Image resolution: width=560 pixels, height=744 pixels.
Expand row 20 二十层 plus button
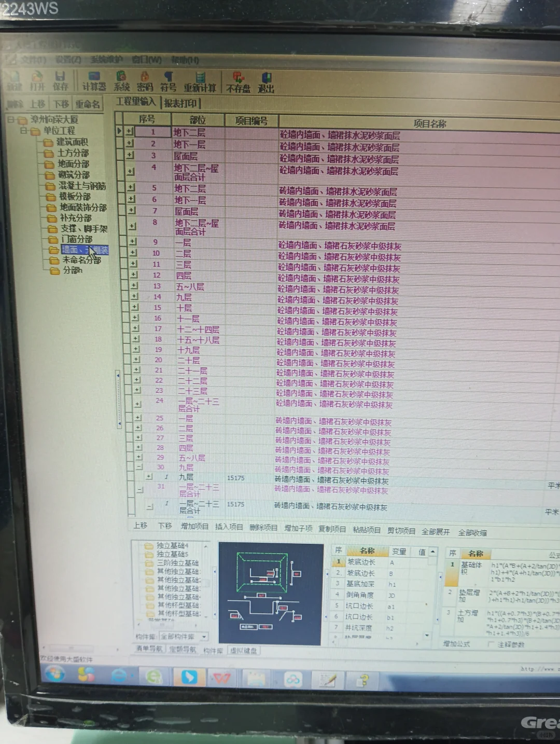click(137, 359)
